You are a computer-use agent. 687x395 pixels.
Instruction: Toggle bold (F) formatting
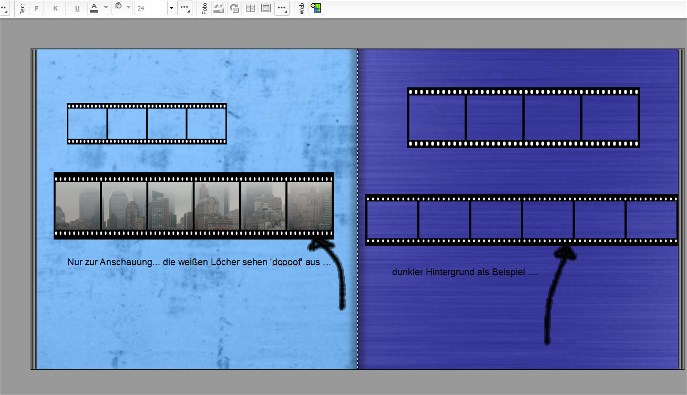click(x=36, y=8)
